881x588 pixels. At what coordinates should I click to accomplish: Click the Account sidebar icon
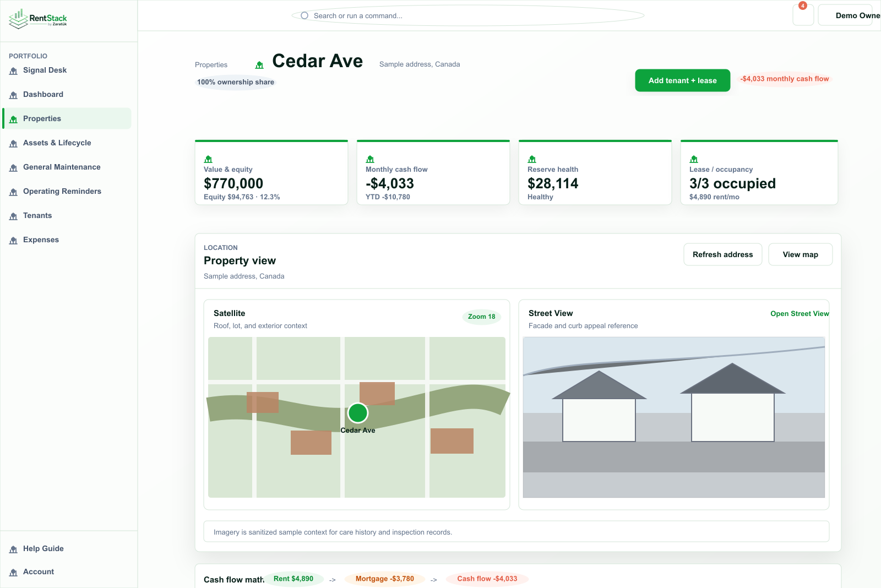pos(13,573)
